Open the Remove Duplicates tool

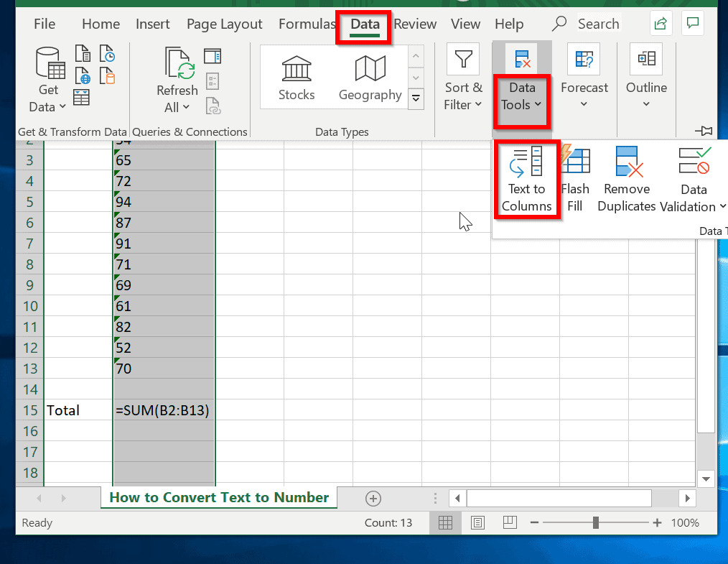coord(626,180)
